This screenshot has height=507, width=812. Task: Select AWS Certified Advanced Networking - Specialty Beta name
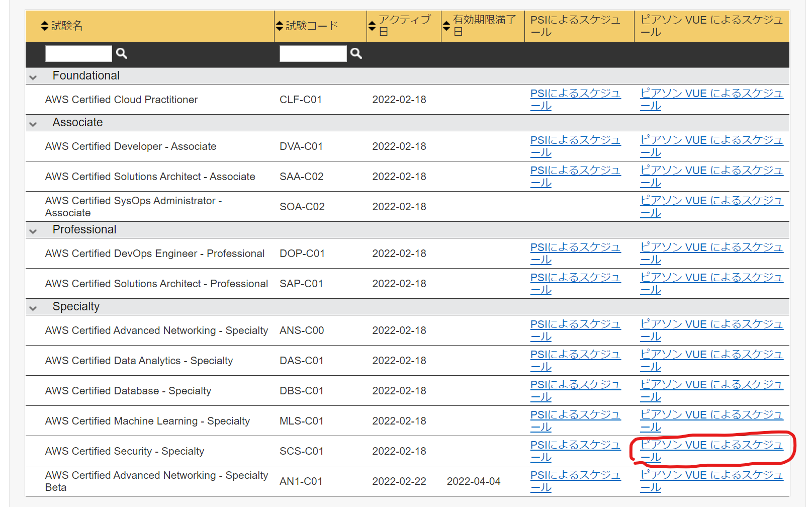pyautogui.click(x=157, y=481)
